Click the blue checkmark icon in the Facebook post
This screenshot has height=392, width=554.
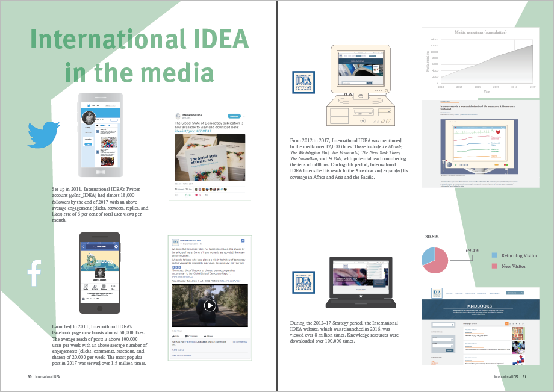(x=243, y=240)
